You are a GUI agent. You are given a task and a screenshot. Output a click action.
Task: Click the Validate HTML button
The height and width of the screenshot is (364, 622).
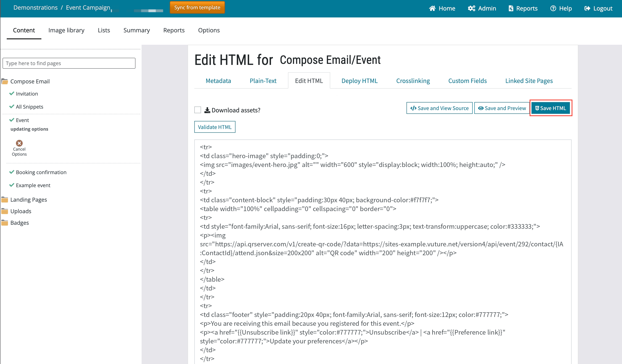215,127
